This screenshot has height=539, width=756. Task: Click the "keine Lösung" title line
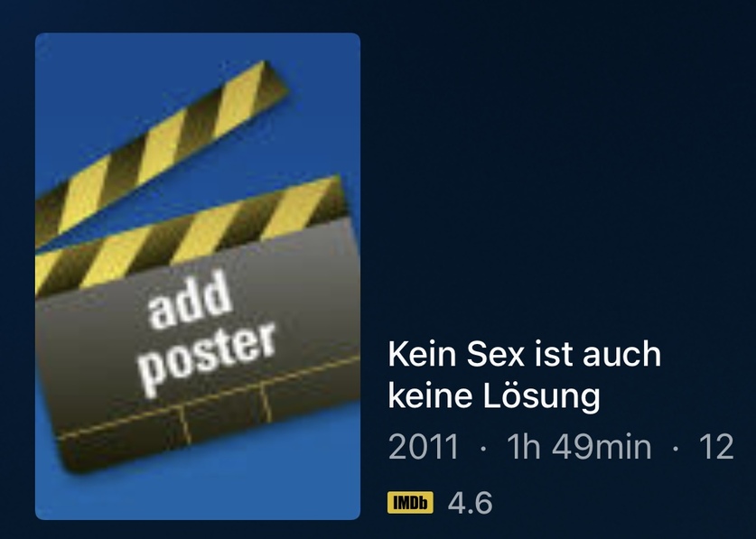click(x=494, y=396)
